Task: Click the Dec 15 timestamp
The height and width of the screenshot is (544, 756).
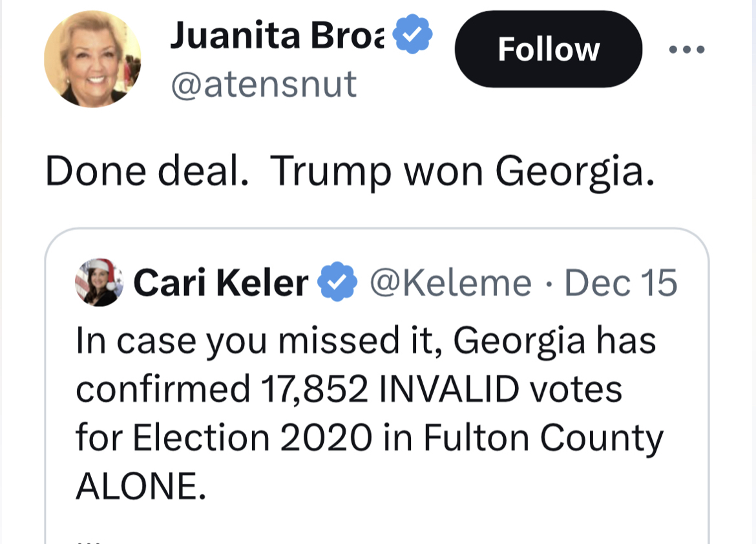Action: pos(621,283)
